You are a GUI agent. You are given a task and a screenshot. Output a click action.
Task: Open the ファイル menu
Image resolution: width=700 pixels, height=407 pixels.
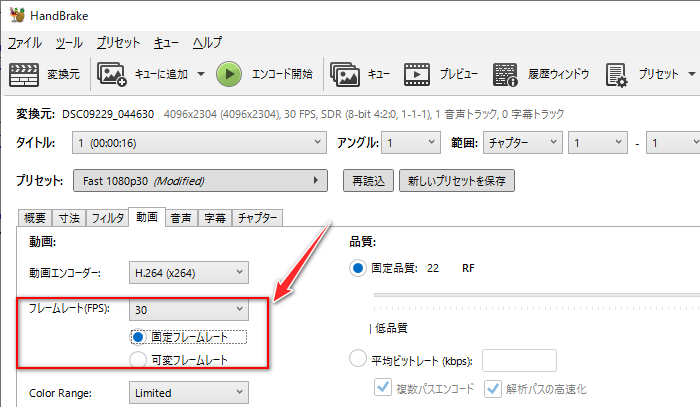click(25, 43)
